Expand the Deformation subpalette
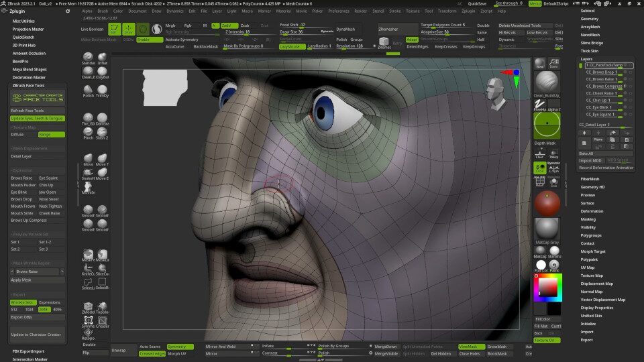 coord(591,211)
